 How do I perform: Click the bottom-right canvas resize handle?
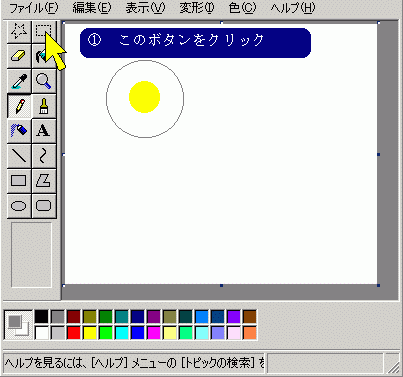click(378, 285)
